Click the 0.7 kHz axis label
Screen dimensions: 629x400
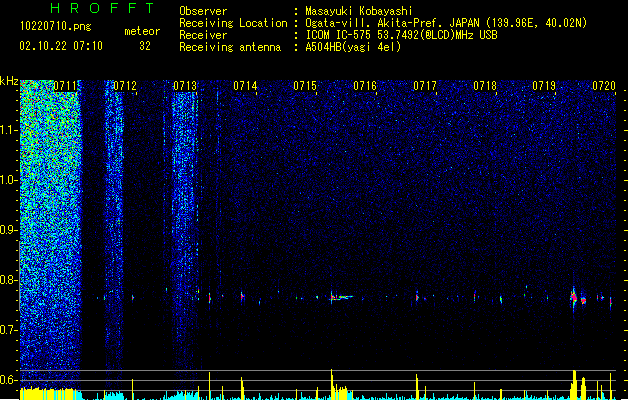9,330
